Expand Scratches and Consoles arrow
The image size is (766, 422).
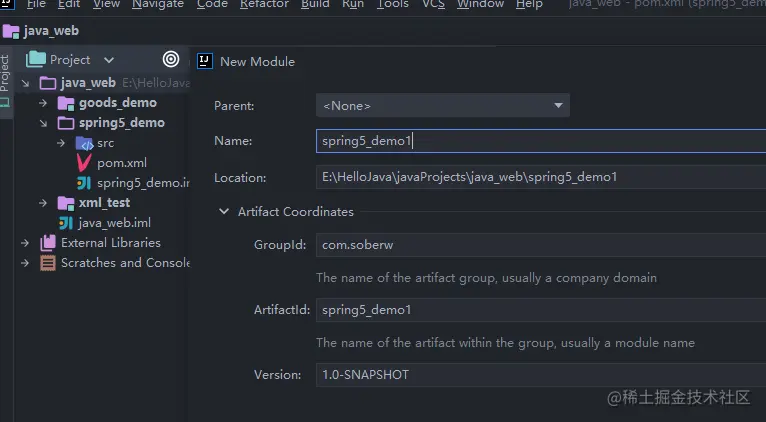pos(25,263)
